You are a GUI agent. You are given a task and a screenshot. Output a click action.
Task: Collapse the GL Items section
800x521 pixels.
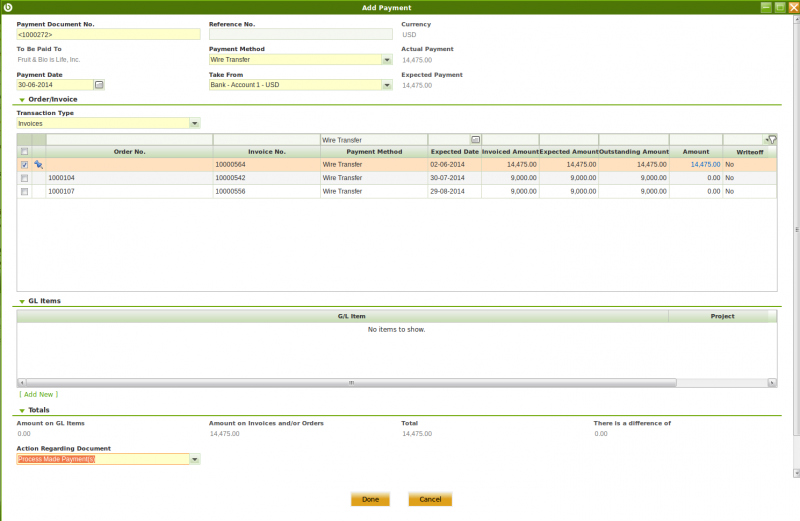click(x=22, y=302)
